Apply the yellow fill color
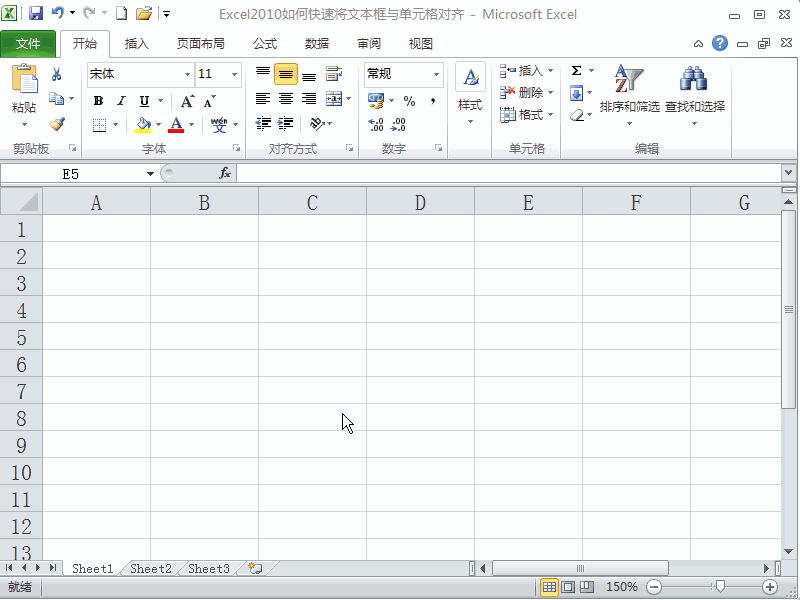Image resolution: width=800 pixels, height=600 pixels. coord(145,123)
